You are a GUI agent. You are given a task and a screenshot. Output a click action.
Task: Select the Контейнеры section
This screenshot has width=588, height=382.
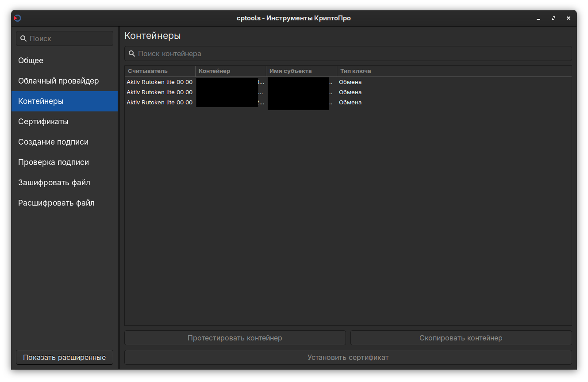65,101
